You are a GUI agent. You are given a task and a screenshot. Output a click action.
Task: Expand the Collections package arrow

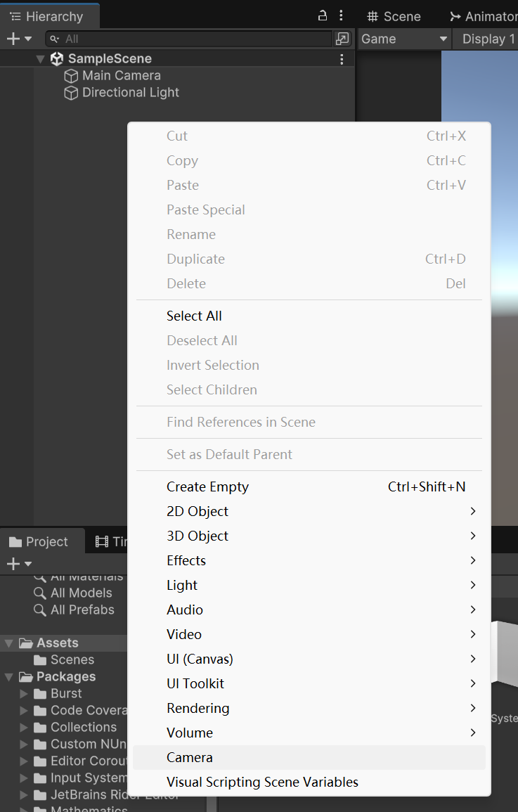pos(24,728)
